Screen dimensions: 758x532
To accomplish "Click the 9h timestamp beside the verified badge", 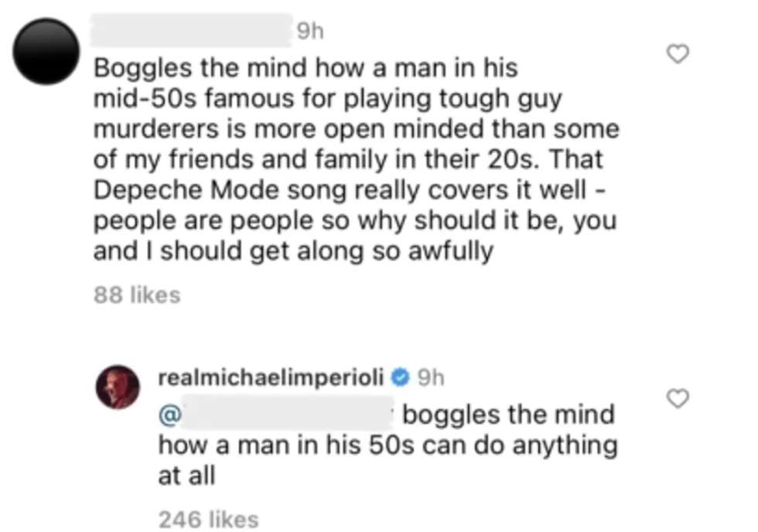I will pos(429,378).
